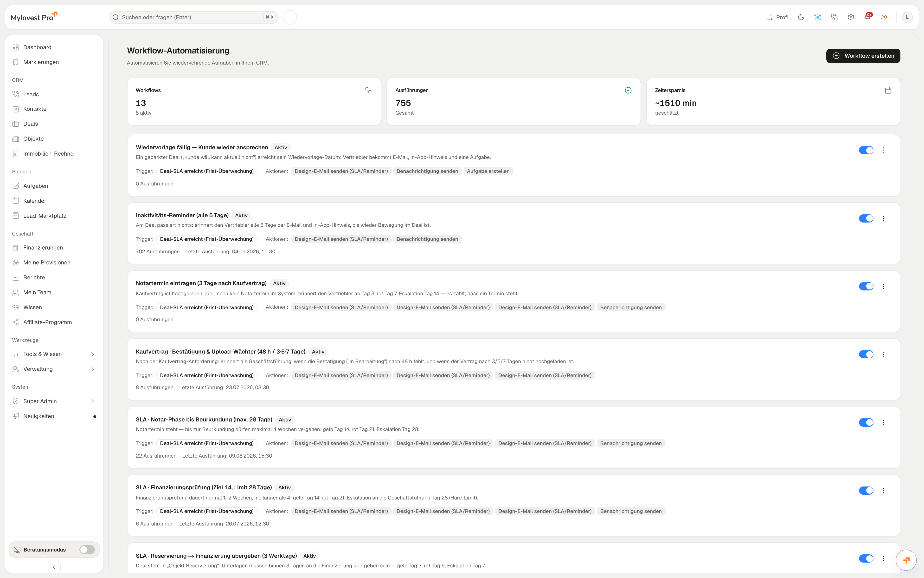924x578 pixels.
Task: Toggle SLA Reservierung → Finanzierung workflow switch
Action: pyautogui.click(x=866, y=558)
